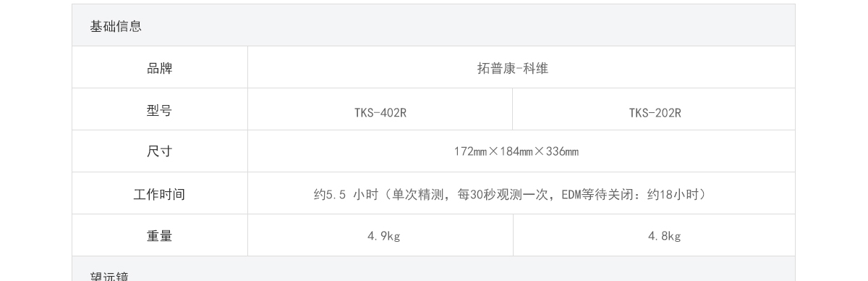Click the 336mm part of the dimensions
The image size is (868, 281).
click(562, 151)
